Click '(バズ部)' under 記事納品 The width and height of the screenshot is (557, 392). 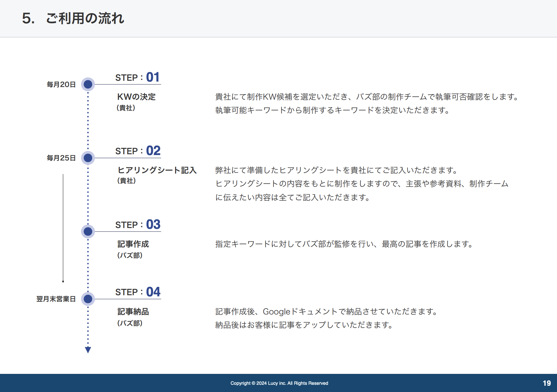coord(130,323)
